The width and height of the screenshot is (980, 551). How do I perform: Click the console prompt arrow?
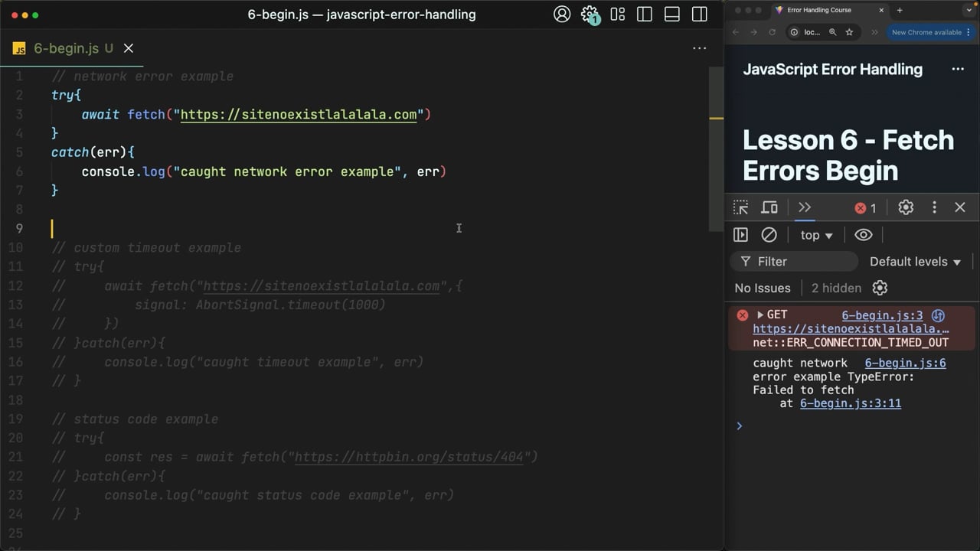click(739, 425)
